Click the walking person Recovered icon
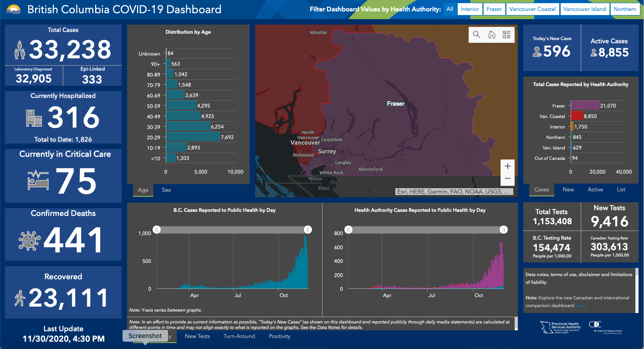The height and width of the screenshot is (349, 644). (x=20, y=298)
